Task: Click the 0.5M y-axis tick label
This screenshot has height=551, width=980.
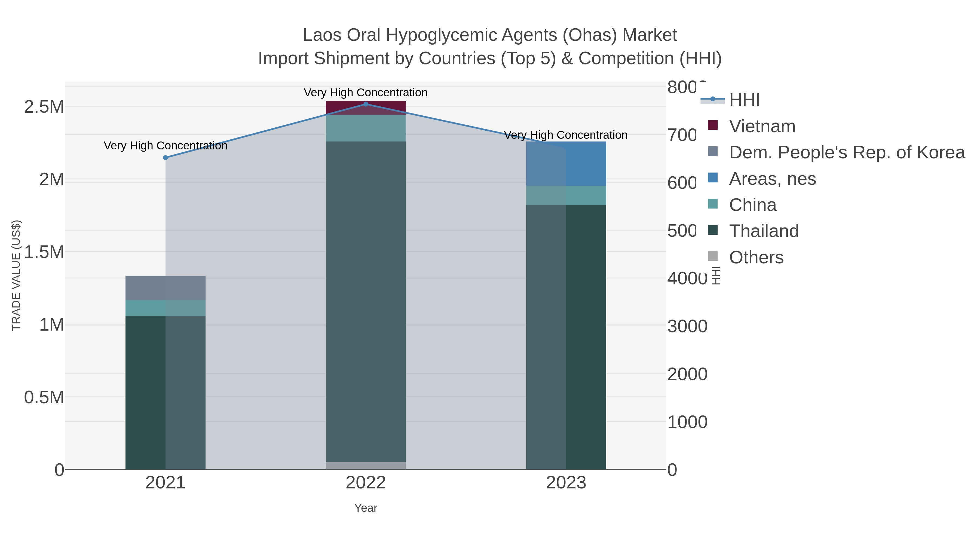Action: click(44, 397)
